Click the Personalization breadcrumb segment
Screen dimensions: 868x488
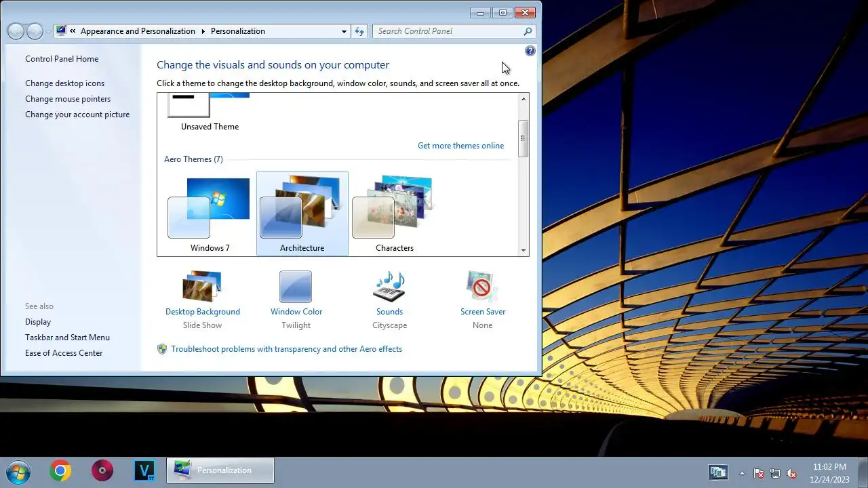pos(238,31)
